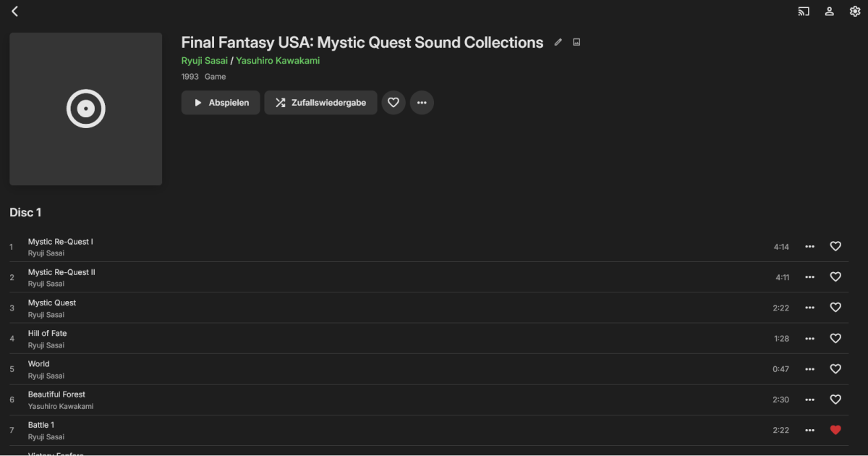Open the options menu for Mystic Quest
Screen dimensions: 868x456
pyautogui.click(x=809, y=307)
